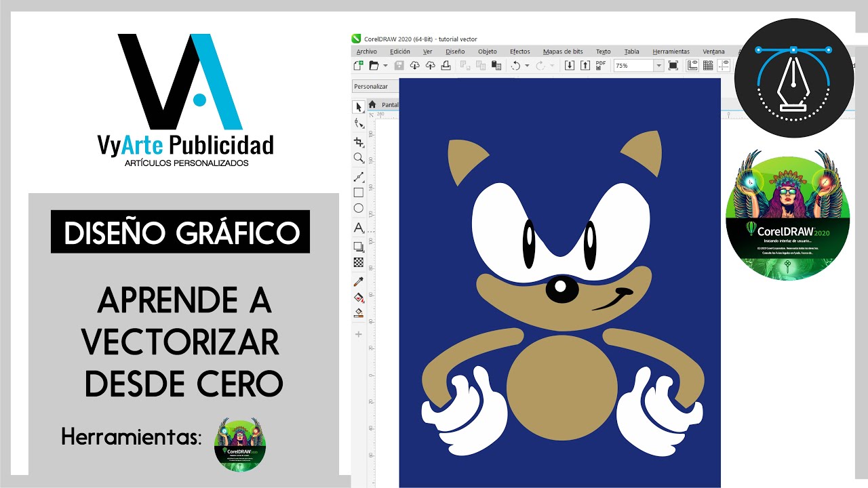Viewport: 868px width, 488px height.
Task: Select the Color Eyedropper tool
Action: (x=359, y=281)
